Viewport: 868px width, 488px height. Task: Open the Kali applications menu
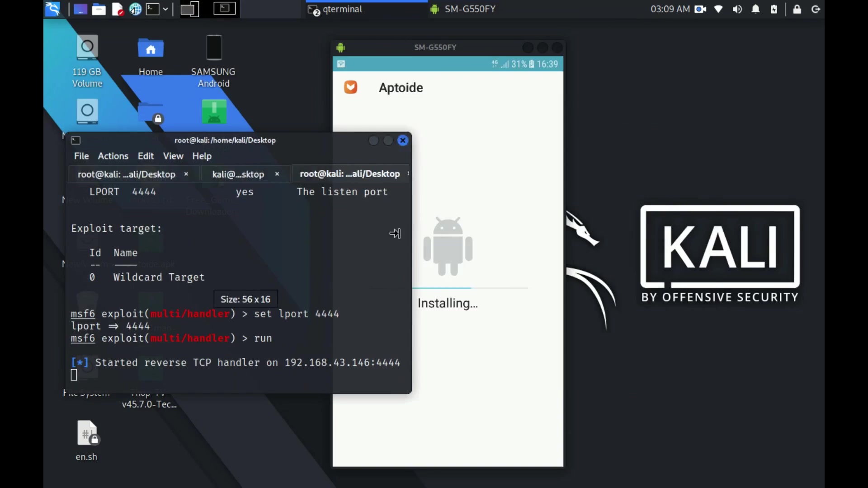53,9
